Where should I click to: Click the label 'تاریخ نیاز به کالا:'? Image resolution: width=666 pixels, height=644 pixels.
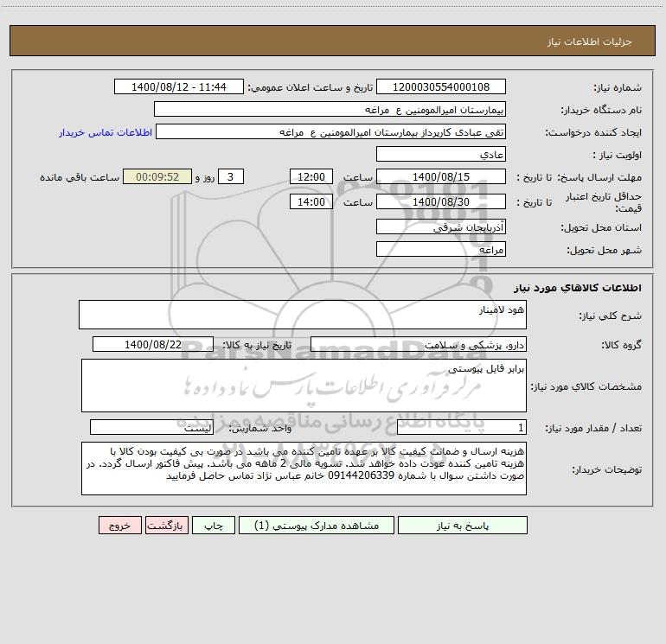258,345
